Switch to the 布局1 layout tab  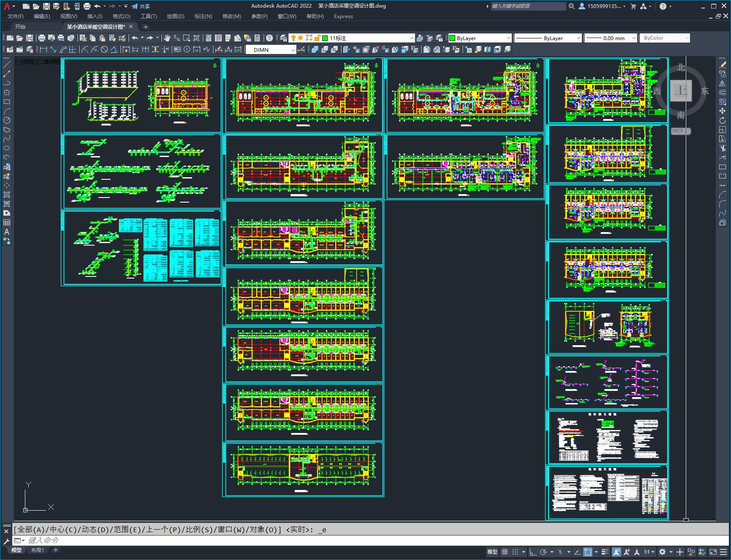pyautogui.click(x=38, y=550)
